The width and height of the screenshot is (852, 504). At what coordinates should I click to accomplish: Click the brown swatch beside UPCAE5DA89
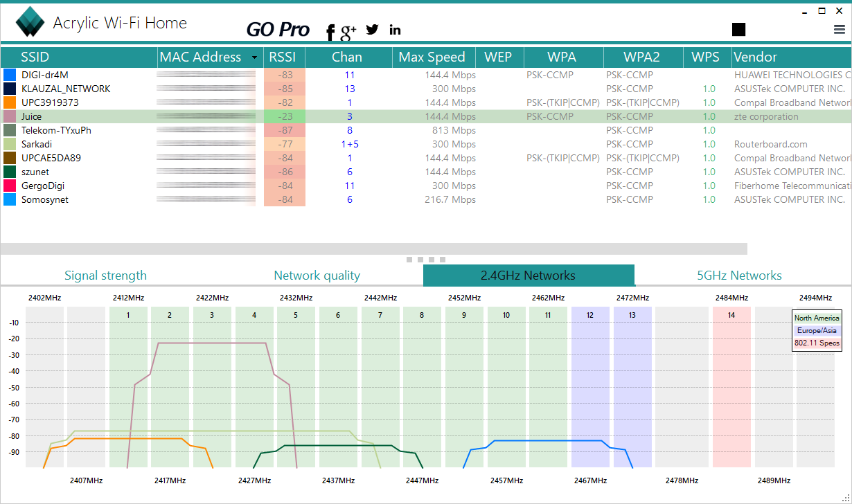(x=10, y=158)
